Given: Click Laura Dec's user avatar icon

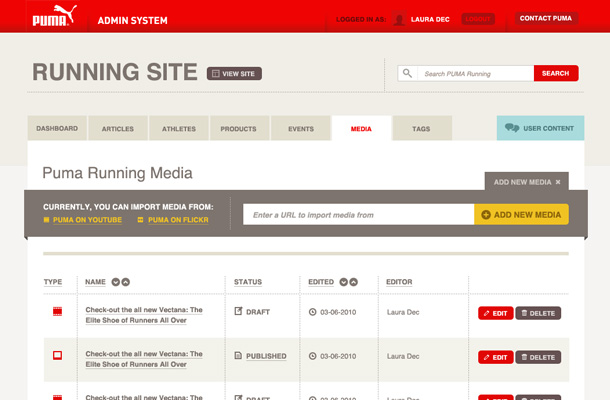Looking at the screenshot, I should (399, 19).
